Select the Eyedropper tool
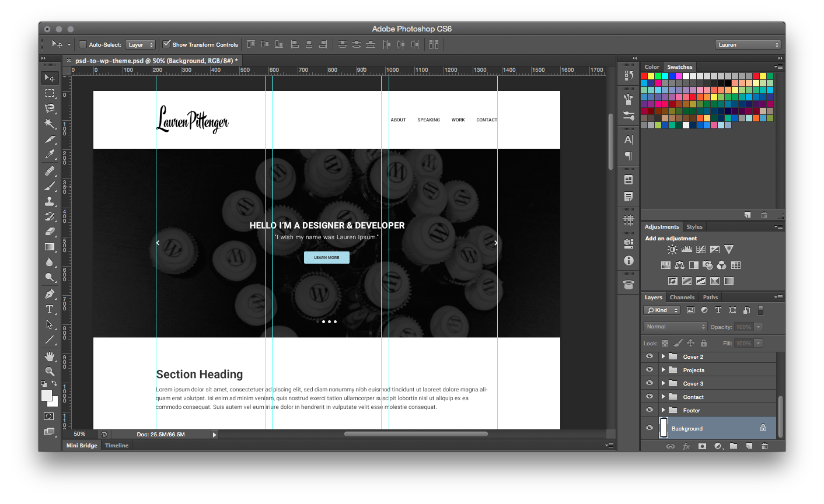The image size is (824, 504). pyautogui.click(x=50, y=155)
